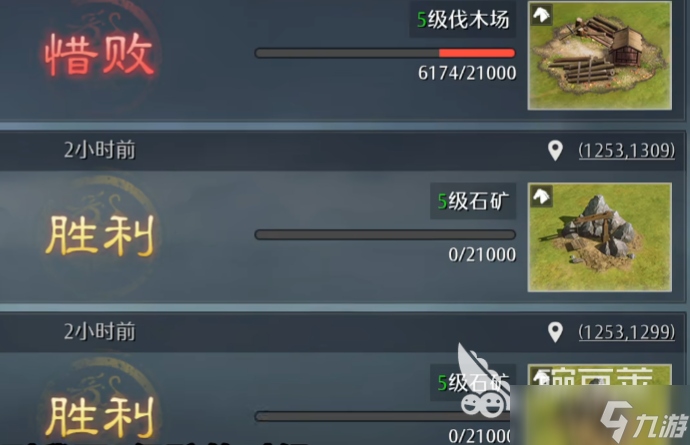
Task: Click the 5级伐木场 name label
Action: tap(462, 19)
